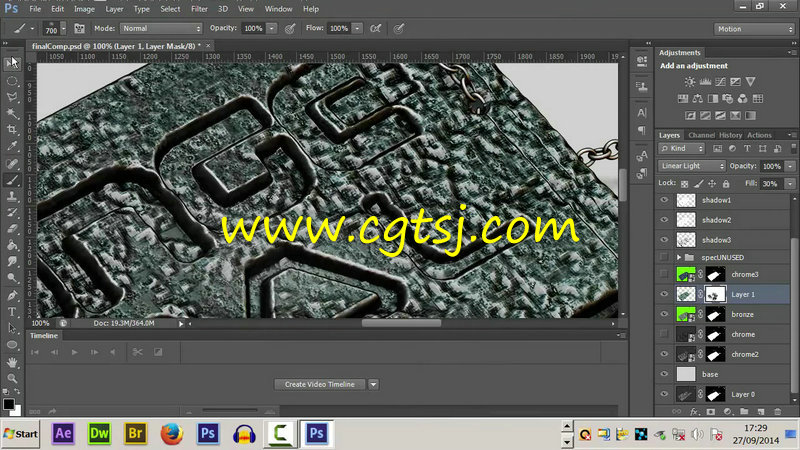Enable airbrush-style build-up effects
The image size is (800, 450).
pyautogui.click(x=376, y=29)
